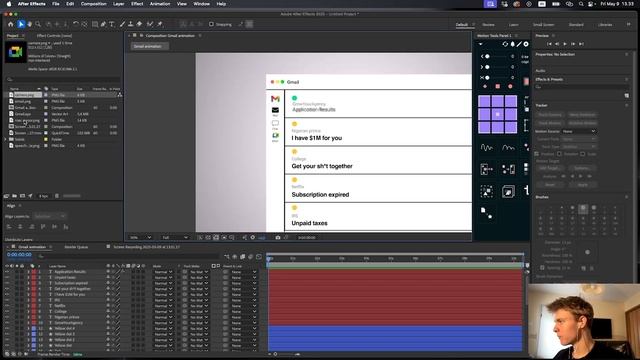Select the Puppet Pin tool

click(x=160, y=24)
